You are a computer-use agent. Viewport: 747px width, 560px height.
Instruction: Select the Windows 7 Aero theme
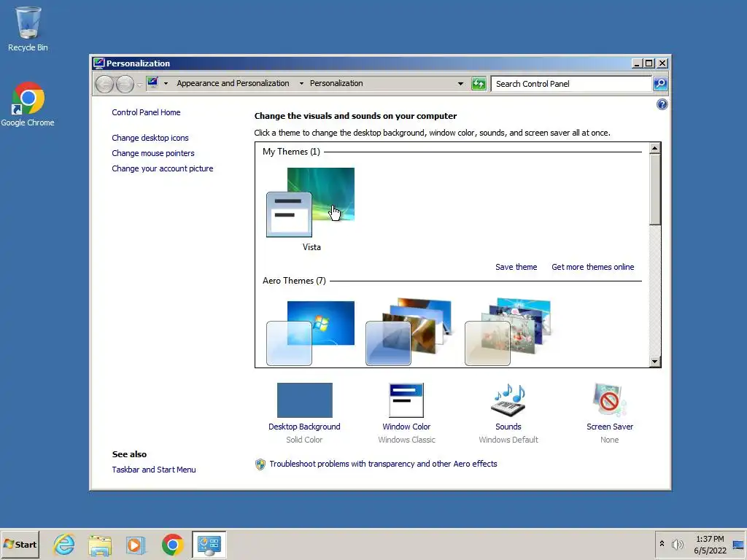click(x=311, y=332)
